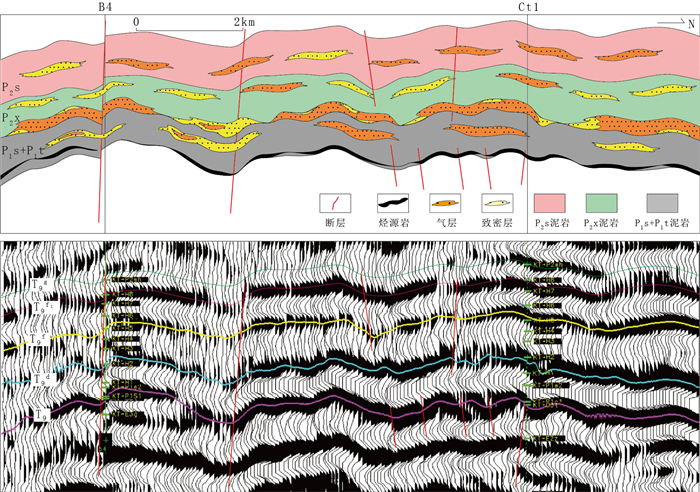Click the P2x layer label on section
The image size is (700, 492).
point(12,120)
